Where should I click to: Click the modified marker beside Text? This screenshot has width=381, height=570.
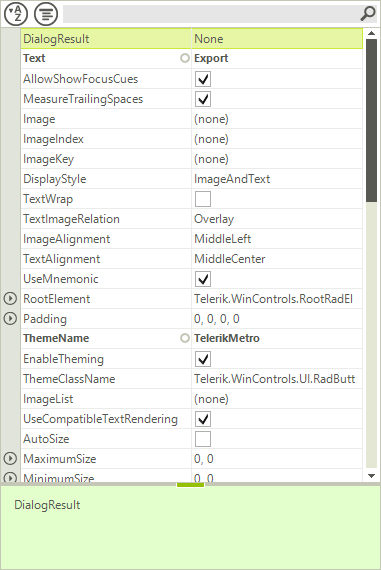click(185, 58)
